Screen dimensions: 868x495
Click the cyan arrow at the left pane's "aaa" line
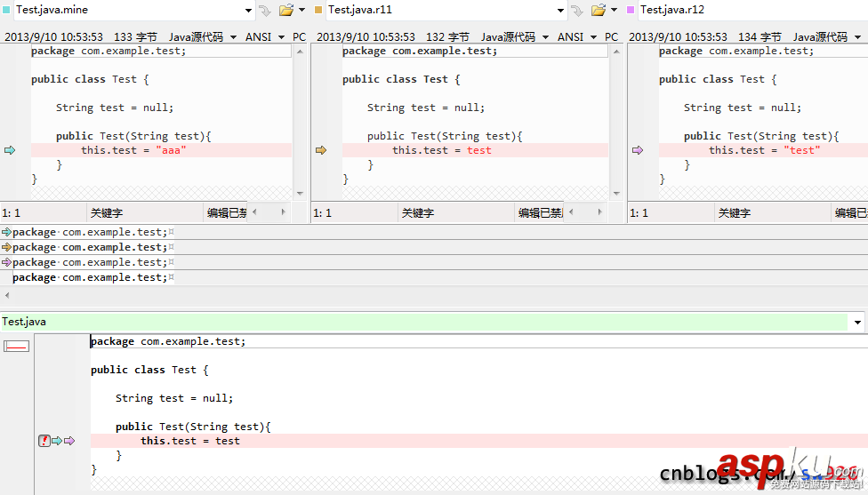(10, 150)
